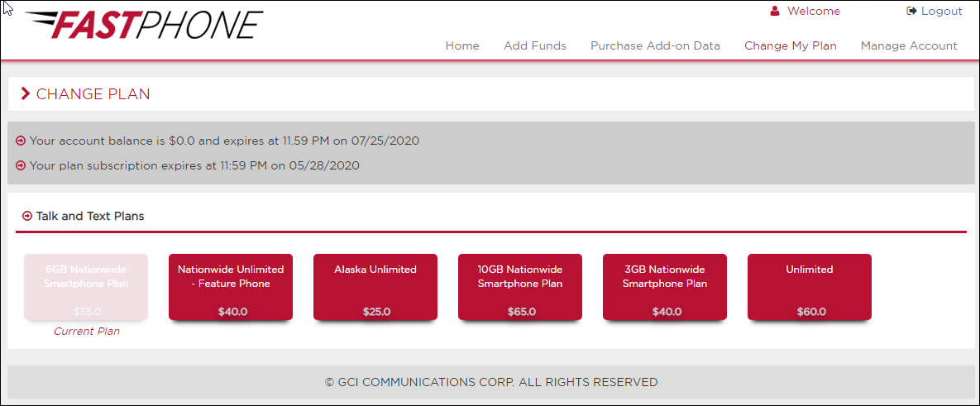Choose Nationwide Unlimited Feature Phone plan
The width and height of the screenshot is (980, 406).
tap(231, 287)
